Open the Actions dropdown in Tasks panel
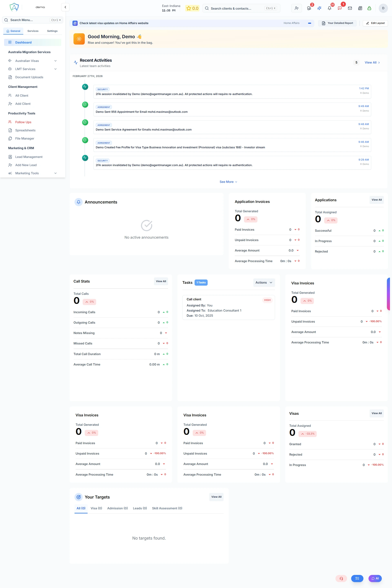Viewport: 392px width, 588px height. [264, 282]
